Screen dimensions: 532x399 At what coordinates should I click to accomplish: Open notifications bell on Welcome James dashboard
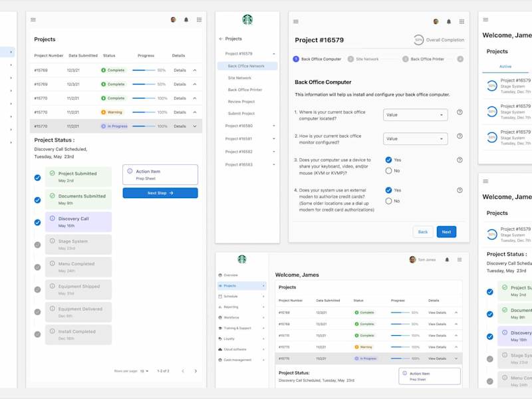tap(447, 259)
